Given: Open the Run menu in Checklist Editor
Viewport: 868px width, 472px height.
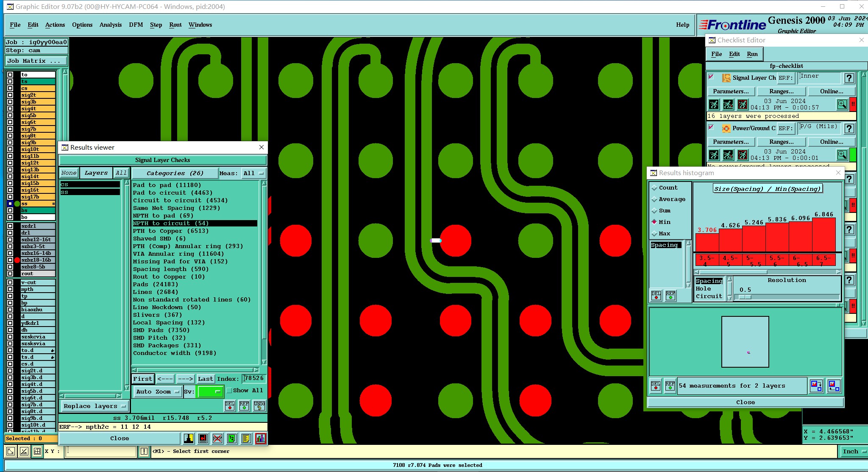Looking at the screenshot, I should pos(752,54).
